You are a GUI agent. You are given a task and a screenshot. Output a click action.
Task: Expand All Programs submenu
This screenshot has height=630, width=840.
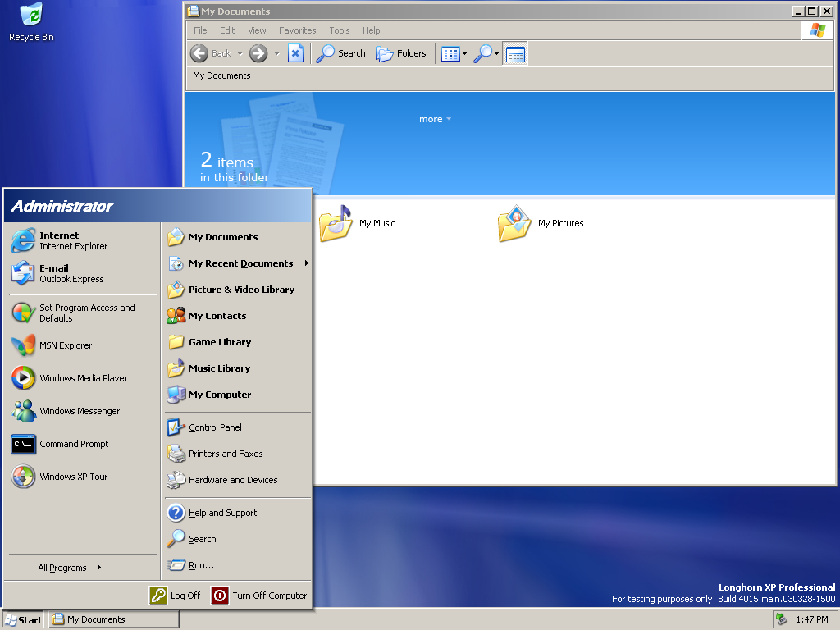tap(70, 568)
